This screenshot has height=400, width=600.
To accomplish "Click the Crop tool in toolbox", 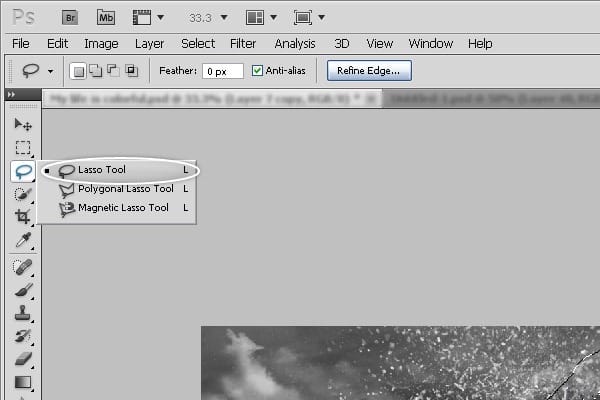I will point(23,216).
